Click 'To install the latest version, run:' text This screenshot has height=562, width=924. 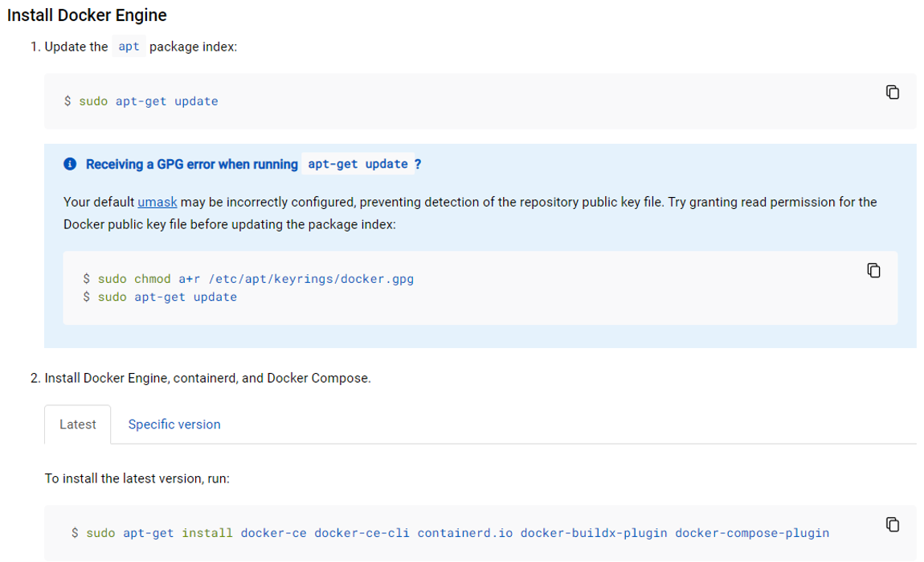click(137, 478)
